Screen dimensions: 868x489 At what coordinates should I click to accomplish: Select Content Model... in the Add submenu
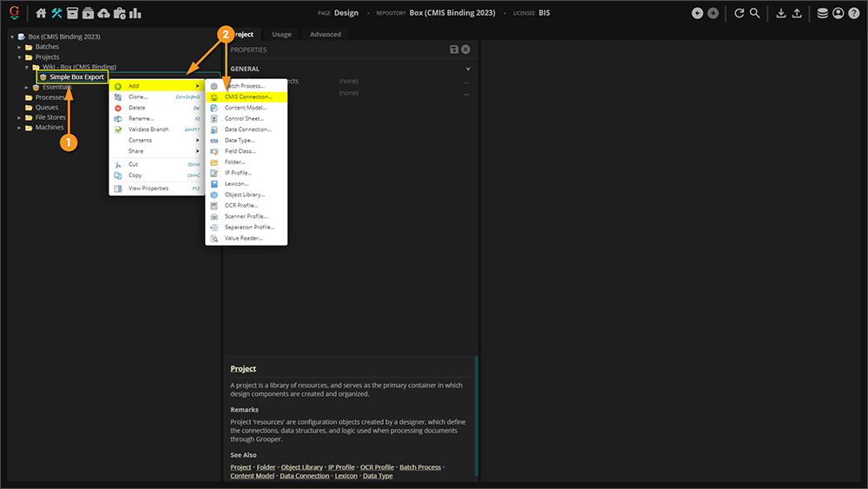[x=247, y=108]
